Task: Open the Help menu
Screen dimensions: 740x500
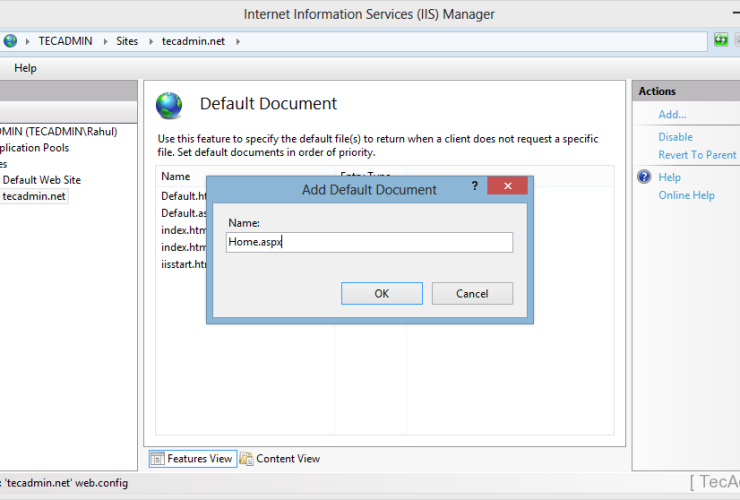Action: click(25, 68)
